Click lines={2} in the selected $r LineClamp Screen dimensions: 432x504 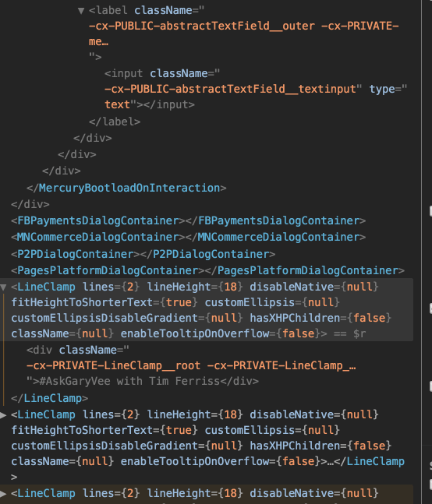point(111,287)
